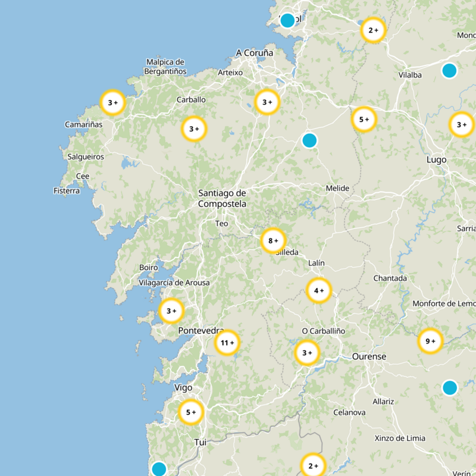476x476 pixels.
Task: Click the 3+ cluster below Carballo
Action: pyautogui.click(x=194, y=129)
